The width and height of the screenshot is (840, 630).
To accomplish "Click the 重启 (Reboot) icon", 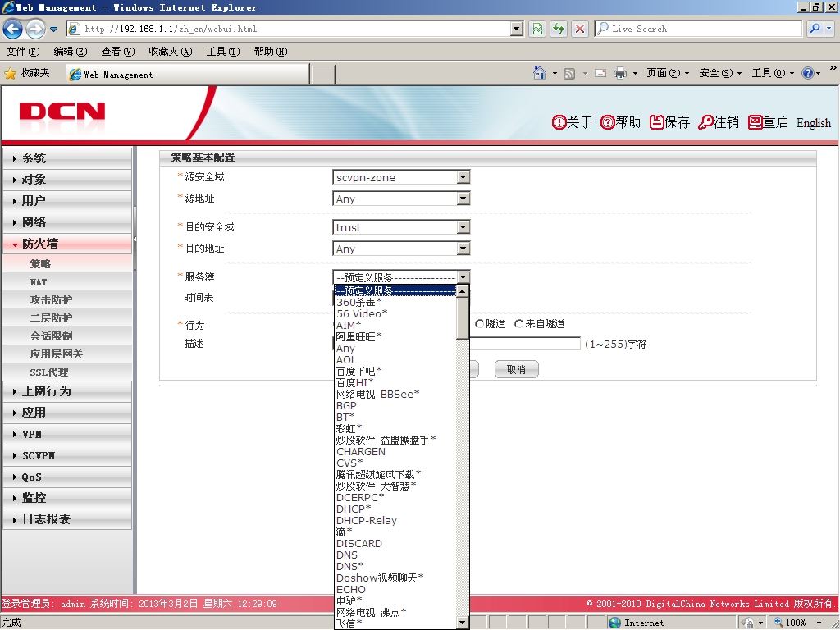I will coord(755,123).
